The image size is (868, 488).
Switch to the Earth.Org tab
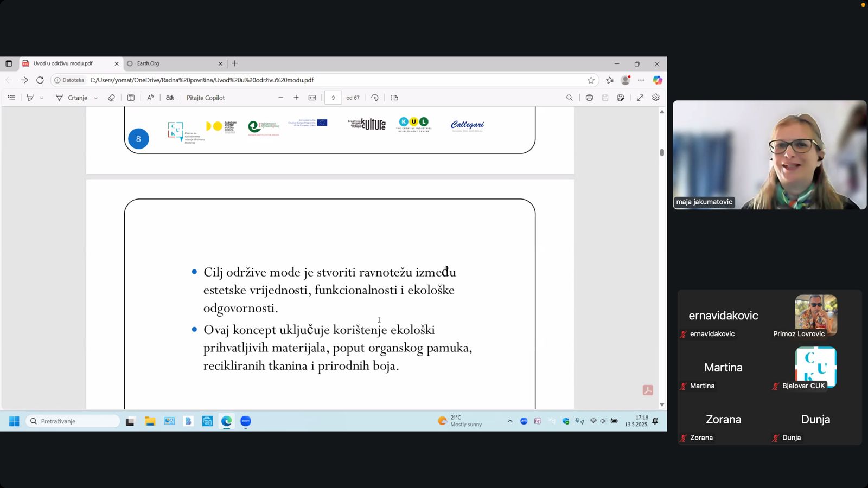coord(174,63)
